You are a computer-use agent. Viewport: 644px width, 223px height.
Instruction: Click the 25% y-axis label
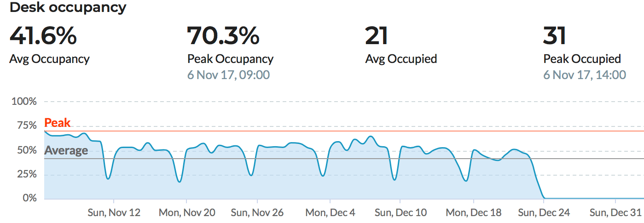(26, 174)
